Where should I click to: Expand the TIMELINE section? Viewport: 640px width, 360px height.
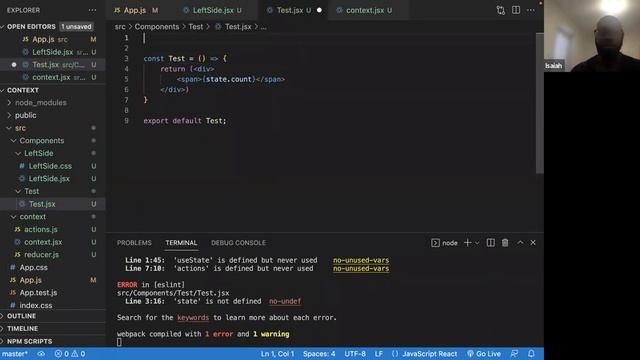click(22, 329)
